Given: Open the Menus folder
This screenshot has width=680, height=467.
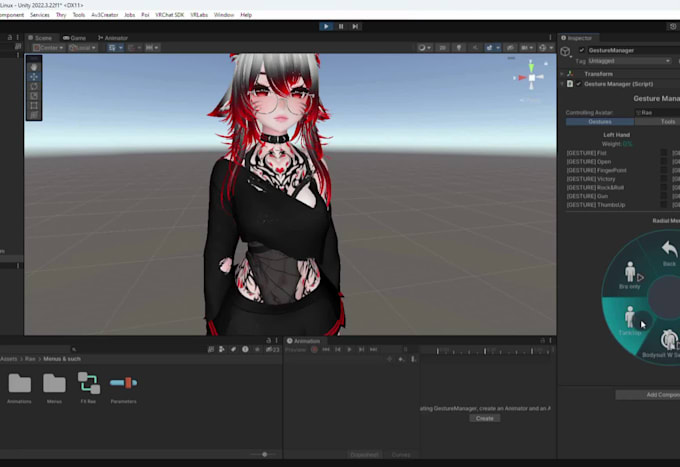Looking at the screenshot, I should pos(54,388).
